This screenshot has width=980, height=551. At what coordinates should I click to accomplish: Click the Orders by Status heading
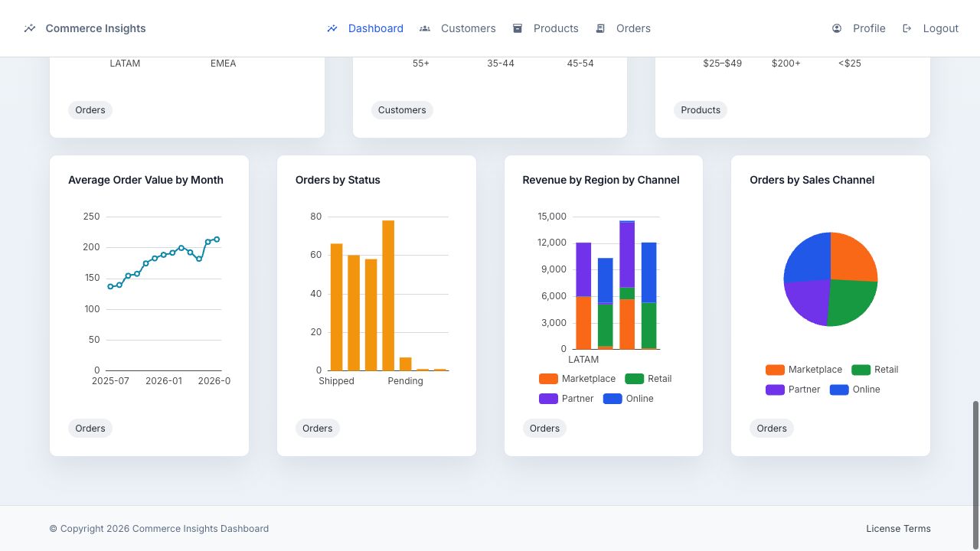pos(338,180)
